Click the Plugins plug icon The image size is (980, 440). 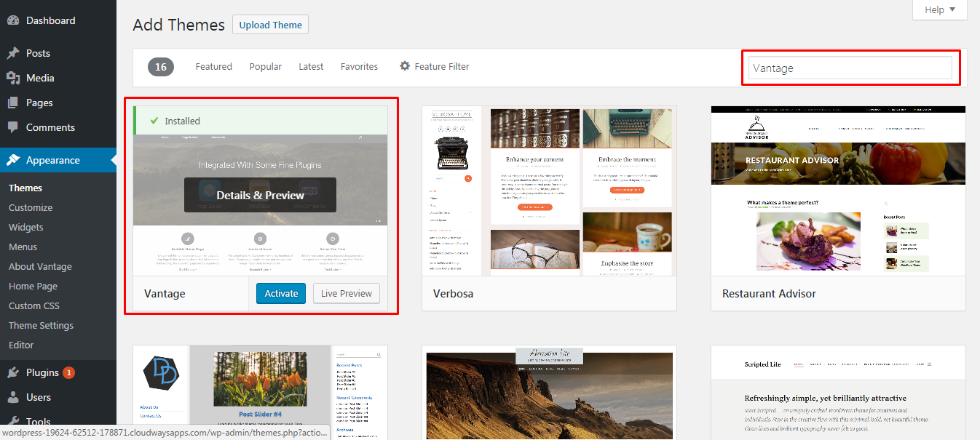tap(13, 372)
